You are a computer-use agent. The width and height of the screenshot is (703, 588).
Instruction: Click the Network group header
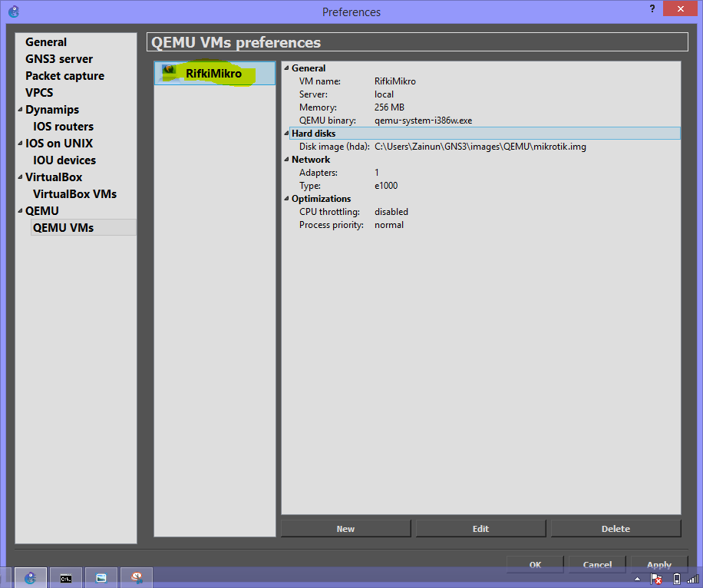pyautogui.click(x=311, y=160)
